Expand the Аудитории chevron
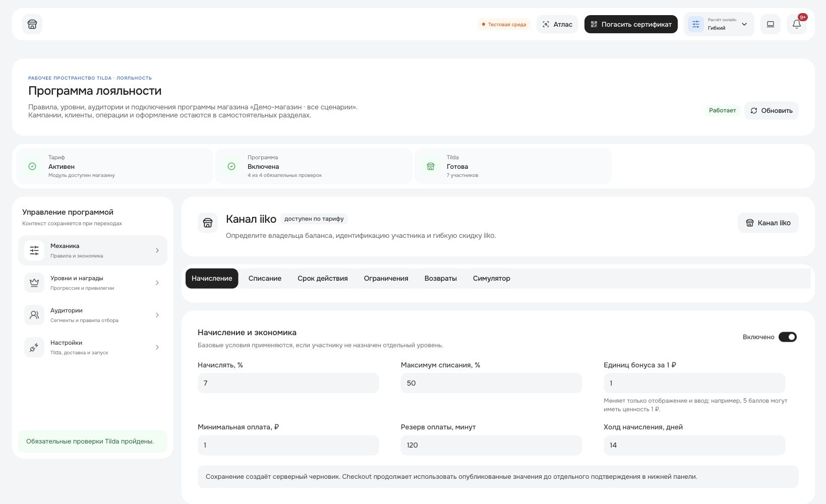The width and height of the screenshot is (826, 504). 157,315
